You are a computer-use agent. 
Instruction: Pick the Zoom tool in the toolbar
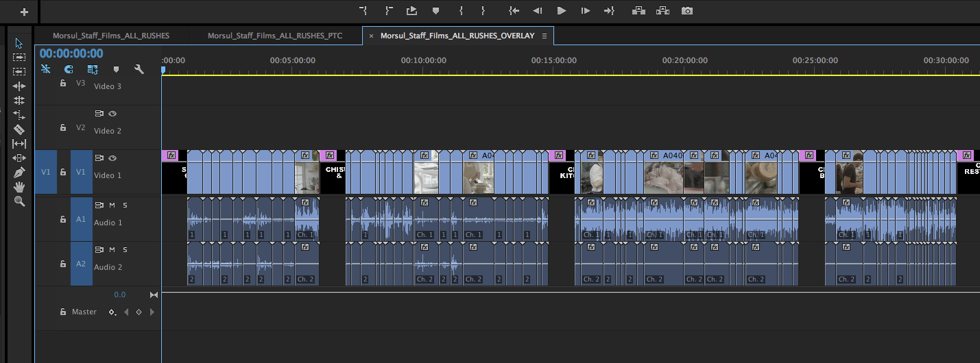click(x=19, y=201)
